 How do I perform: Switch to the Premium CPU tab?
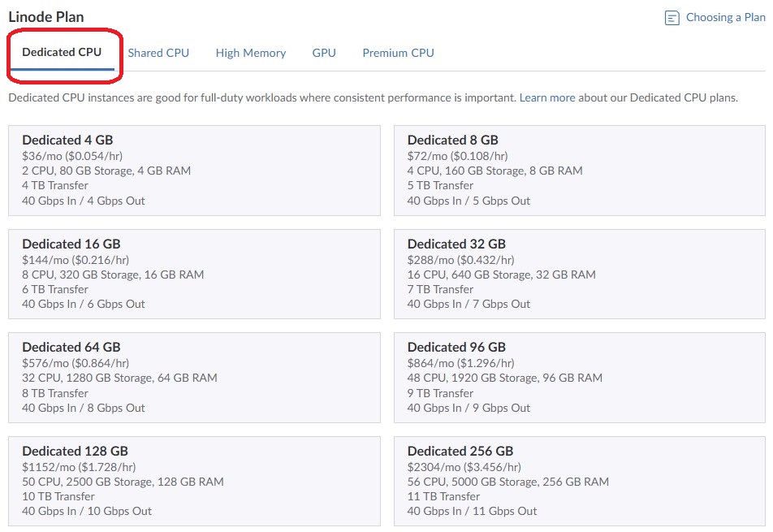click(x=399, y=53)
